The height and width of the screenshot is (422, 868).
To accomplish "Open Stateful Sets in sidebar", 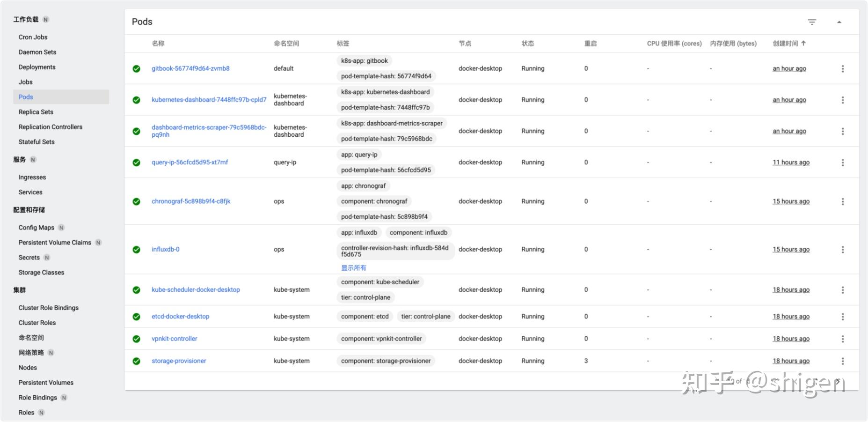I will [36, 142].
